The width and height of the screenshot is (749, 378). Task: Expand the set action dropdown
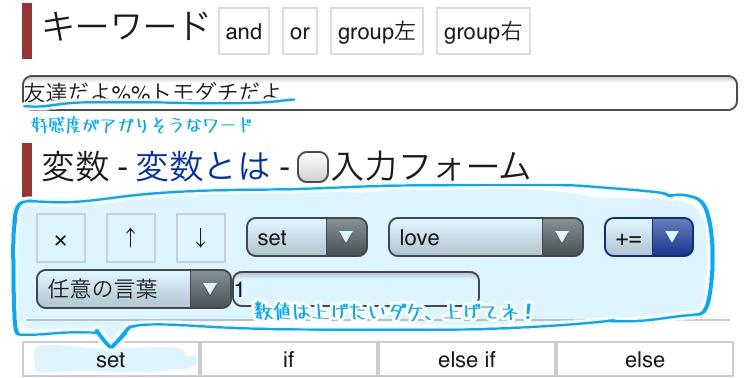click(307, 237)
